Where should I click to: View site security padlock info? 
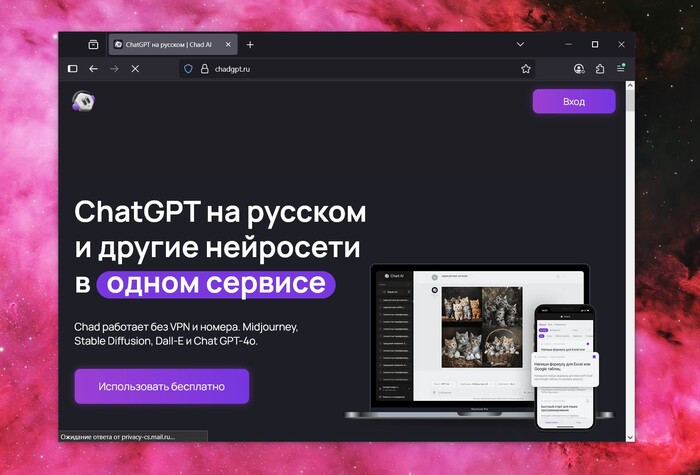click(204, 69)
